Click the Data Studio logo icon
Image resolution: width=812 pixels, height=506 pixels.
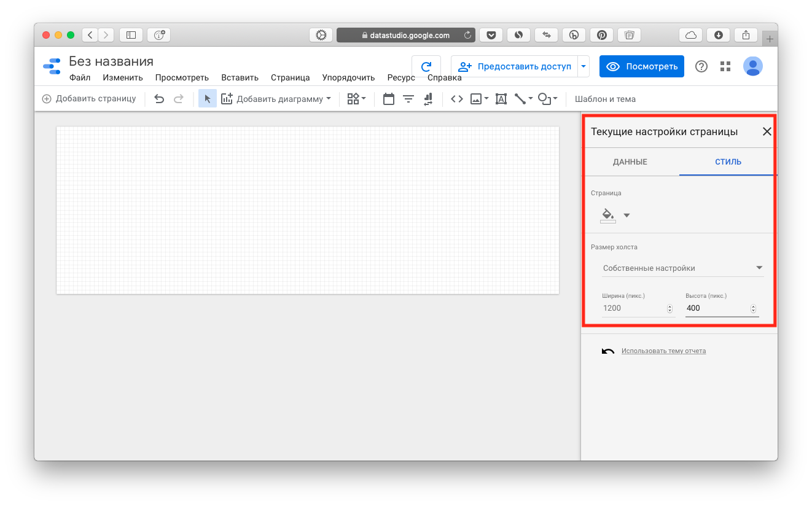52,66
